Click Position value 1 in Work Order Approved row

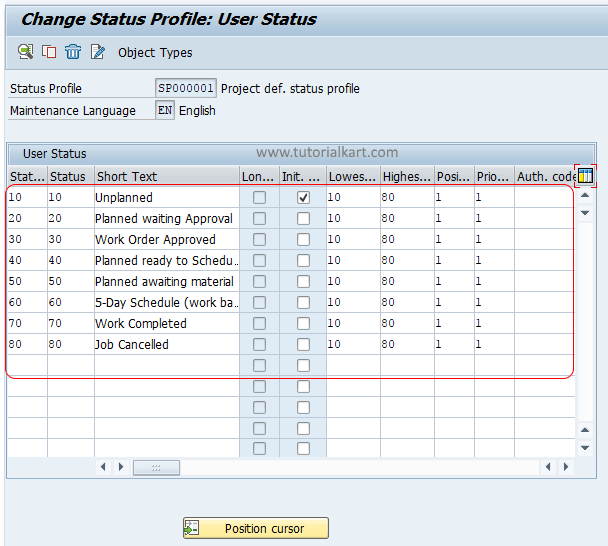(x=454, y=239)
